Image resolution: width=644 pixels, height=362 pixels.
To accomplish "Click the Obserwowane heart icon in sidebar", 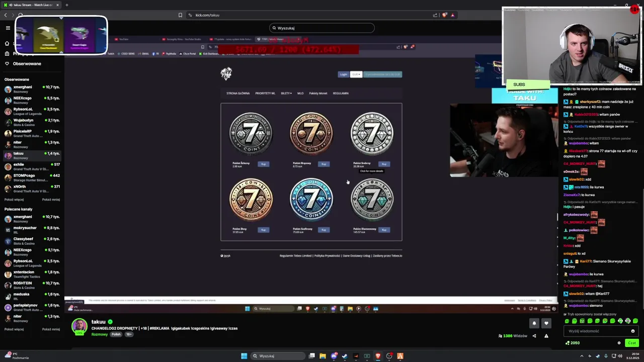I will click(7, 64).
